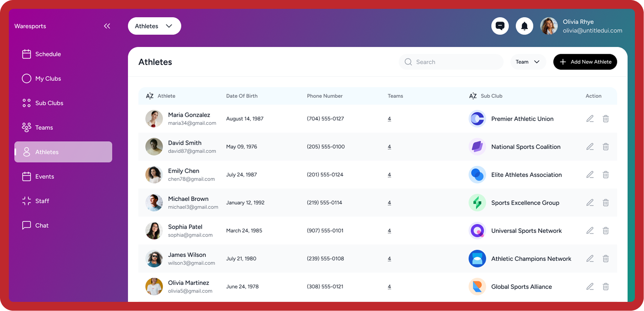
Task: Click trash icon for Sophia Patel
Action: tap(605, 231)
